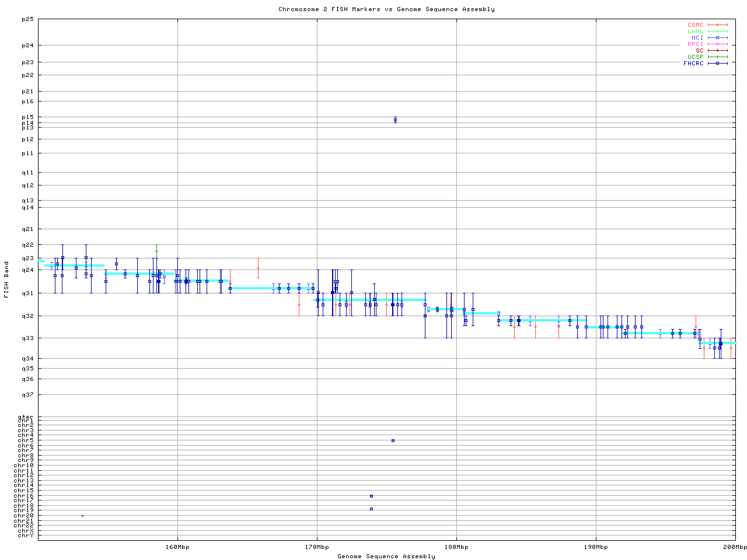The height and width of the screenshot is (560, 747).
Task: Click the FISH Band y-axis label
Action: 6,278
